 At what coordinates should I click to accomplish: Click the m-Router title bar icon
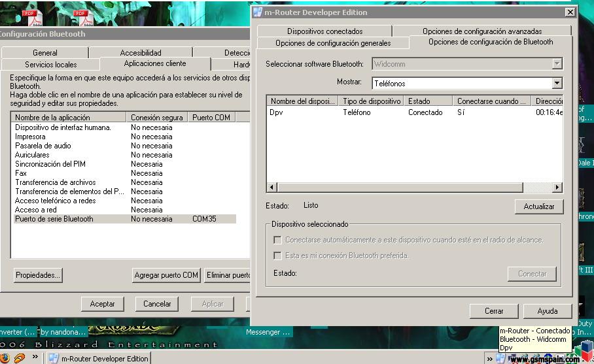[258, 12]
